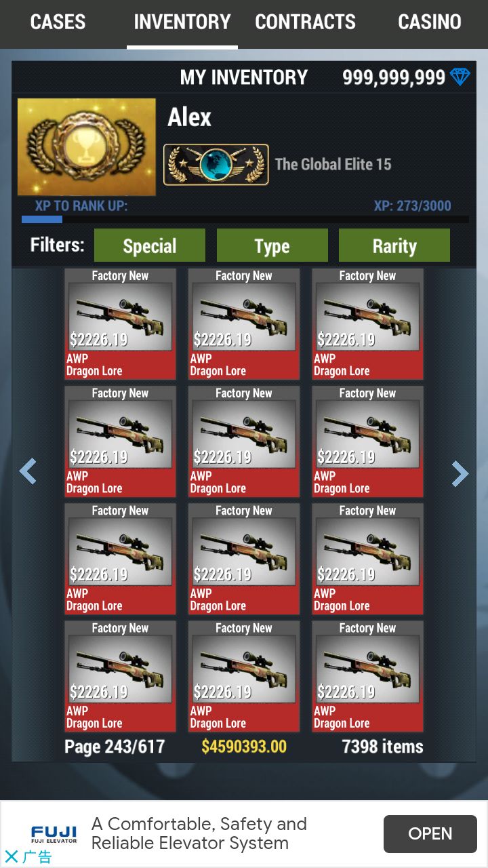Switch to the Casino tab
Screen dimensions: 488x868
430,22
